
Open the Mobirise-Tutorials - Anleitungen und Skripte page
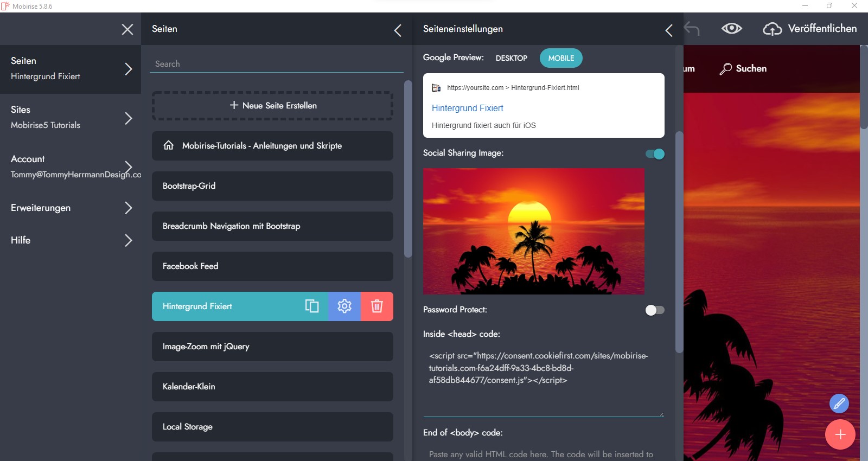(272, 146)
